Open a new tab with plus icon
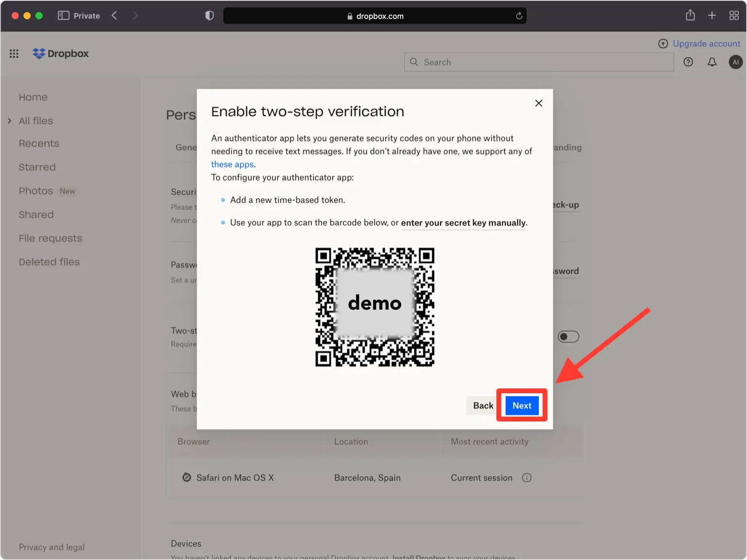The height and width of the screenshot is (560, 747). click(712, 16)
